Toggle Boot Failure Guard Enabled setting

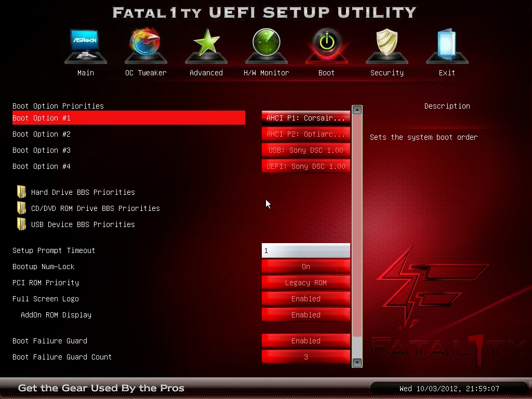pyautogui.click(x=305, y=341)
